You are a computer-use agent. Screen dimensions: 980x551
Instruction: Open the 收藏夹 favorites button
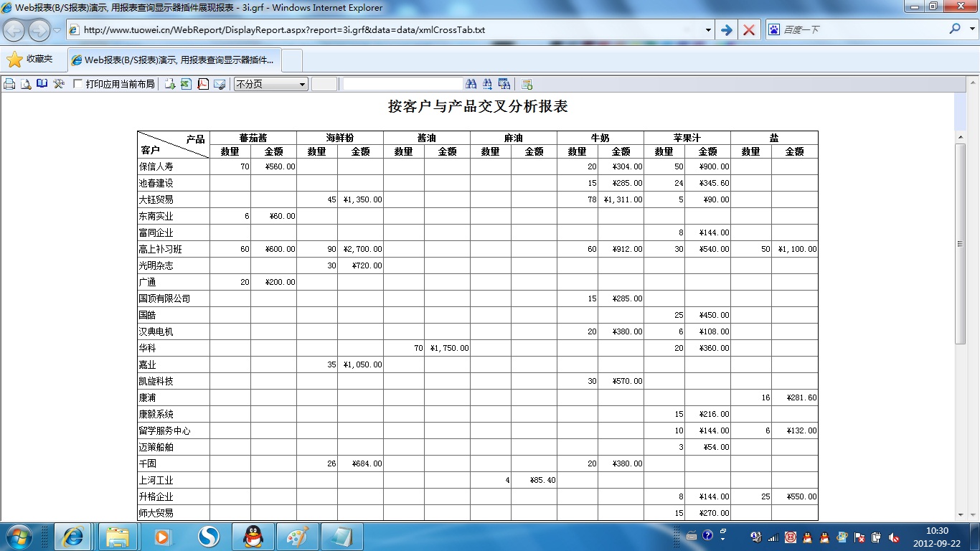(30, 60)
